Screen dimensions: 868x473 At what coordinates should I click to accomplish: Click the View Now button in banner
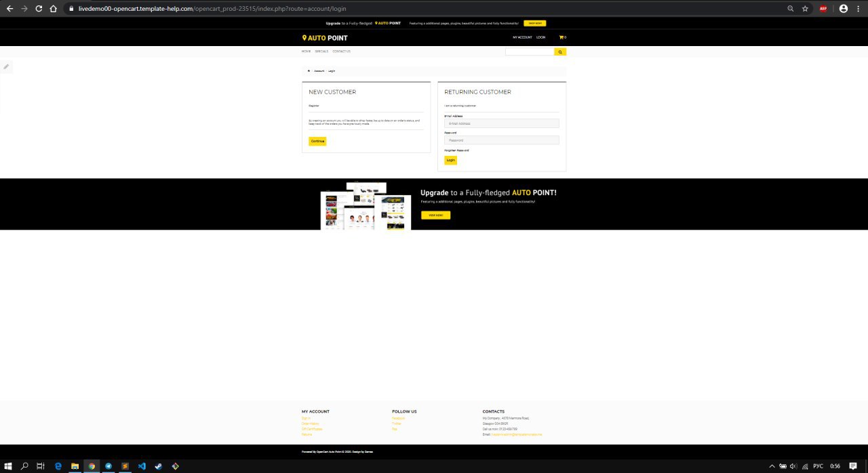point(435,215)
